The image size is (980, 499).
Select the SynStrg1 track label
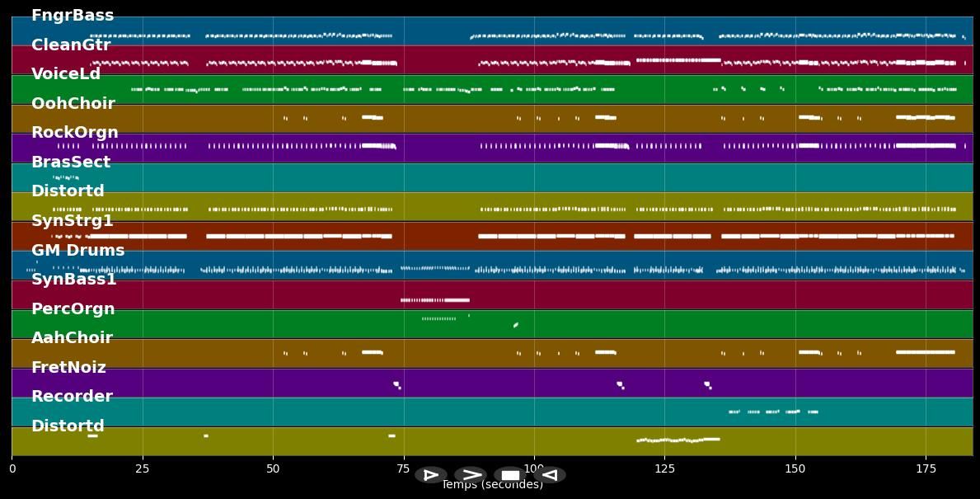tap(73, 221)
